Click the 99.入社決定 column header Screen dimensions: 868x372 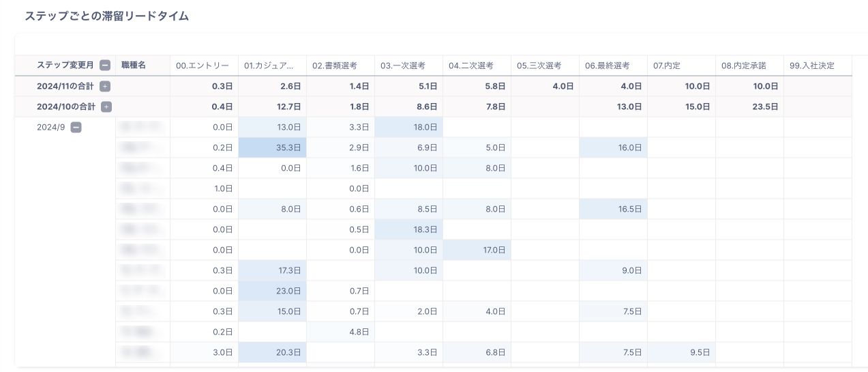point(812,66)
